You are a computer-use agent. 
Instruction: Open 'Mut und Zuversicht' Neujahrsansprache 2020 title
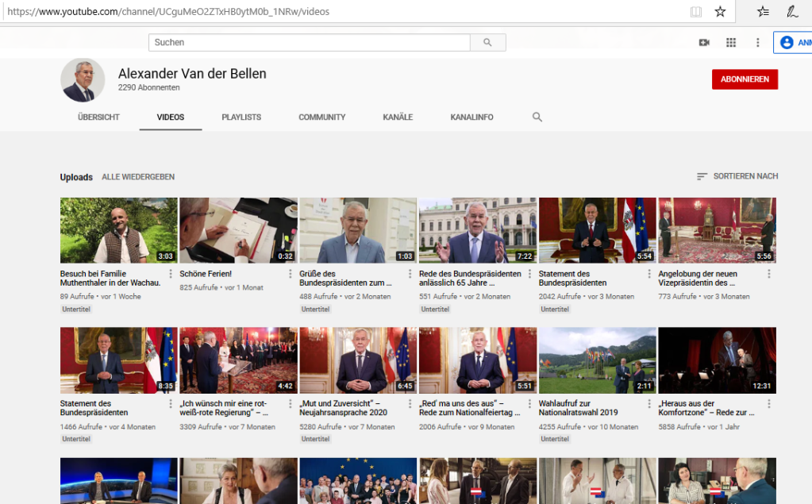(344, 408)
